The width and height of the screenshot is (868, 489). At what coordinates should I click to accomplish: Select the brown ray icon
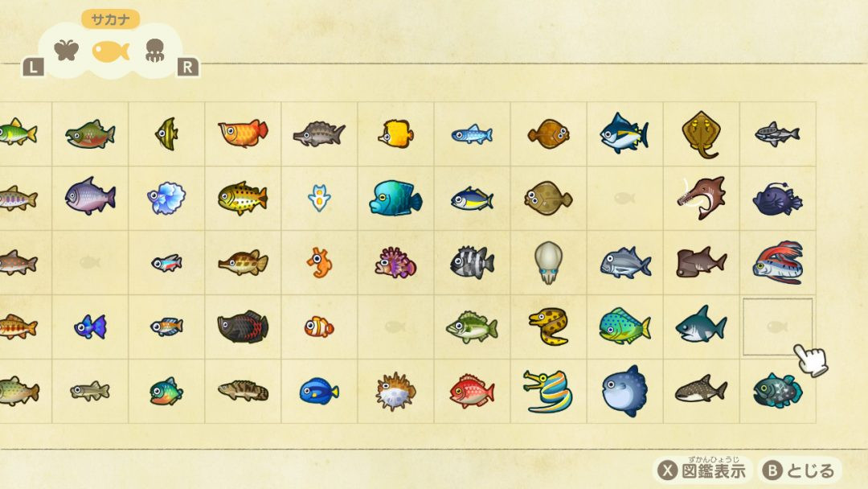tap(702, 134)
